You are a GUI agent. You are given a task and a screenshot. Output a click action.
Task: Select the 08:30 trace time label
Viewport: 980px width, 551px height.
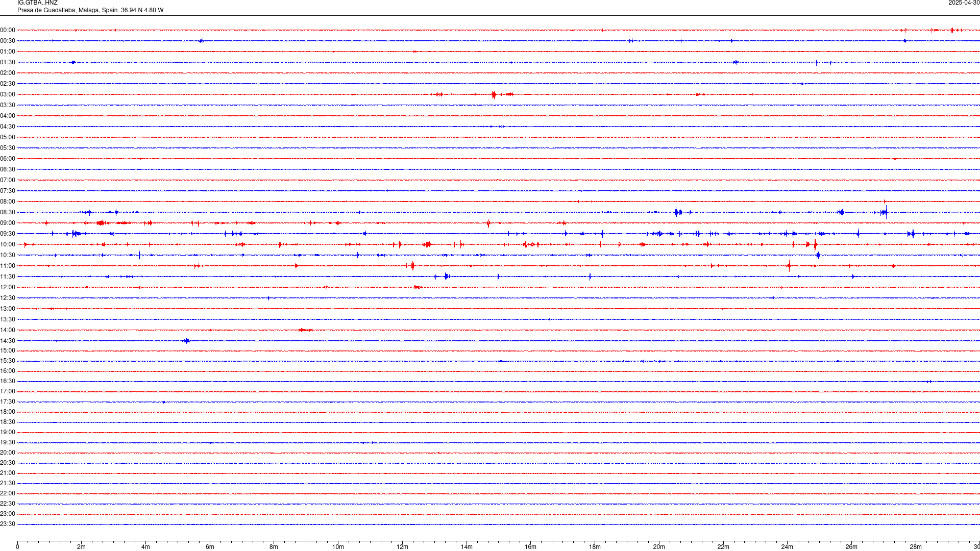(8, 212)
